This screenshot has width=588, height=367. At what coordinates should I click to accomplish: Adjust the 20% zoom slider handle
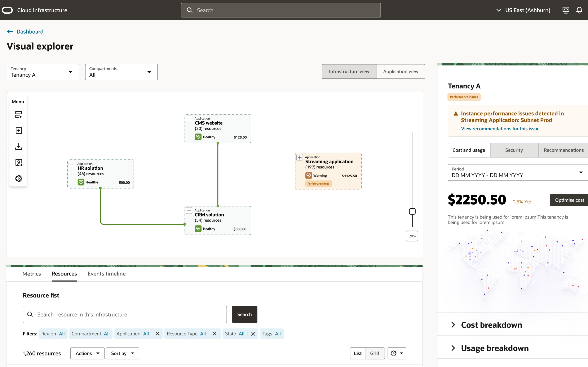click(412, 211)
